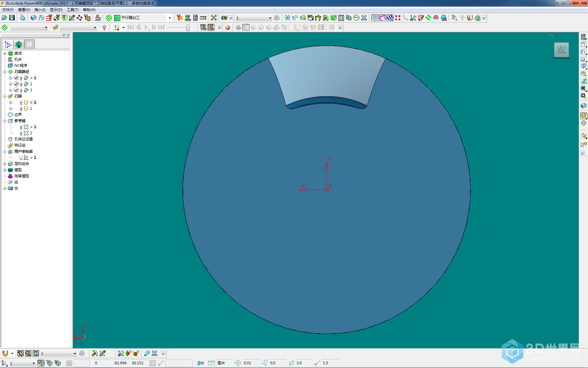Collapse the 刀具路径 tree node
Image resolution: width=588 pixels, height=368 pixels.
click(5, 72)
